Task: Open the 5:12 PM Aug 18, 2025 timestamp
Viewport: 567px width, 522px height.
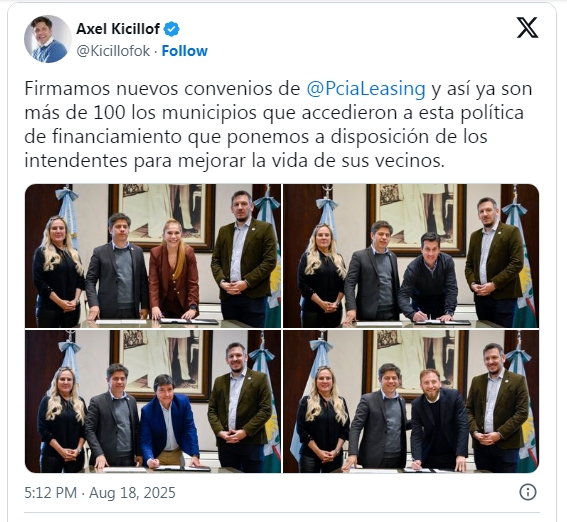Action: 100,493
